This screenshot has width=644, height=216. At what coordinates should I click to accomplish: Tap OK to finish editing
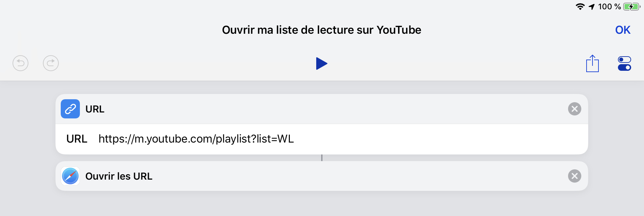pos(623,30)
